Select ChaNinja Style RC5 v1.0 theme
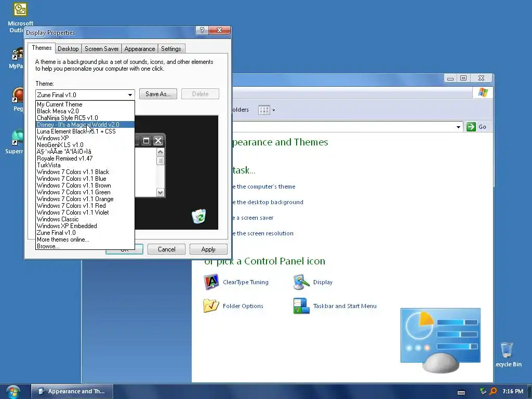532x399 pixels. pos(85,118)
